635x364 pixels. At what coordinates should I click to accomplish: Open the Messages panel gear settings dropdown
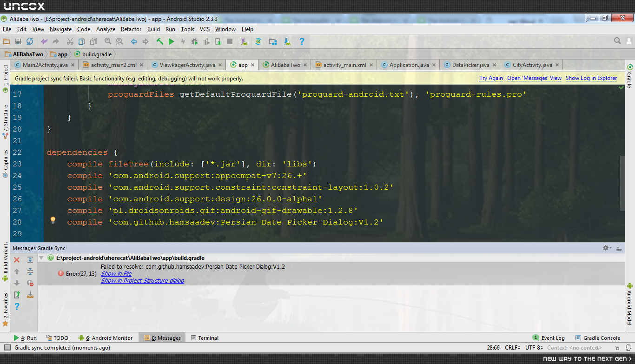[607, 248]
